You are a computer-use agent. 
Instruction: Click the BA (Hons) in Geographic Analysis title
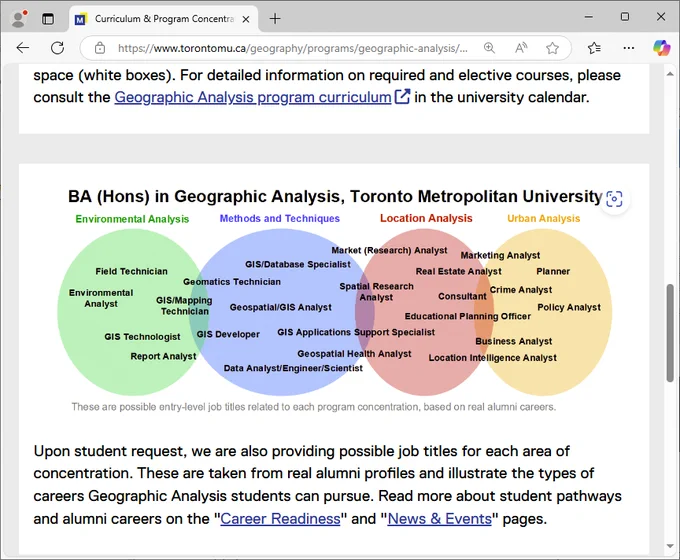(x=335, y=196)
